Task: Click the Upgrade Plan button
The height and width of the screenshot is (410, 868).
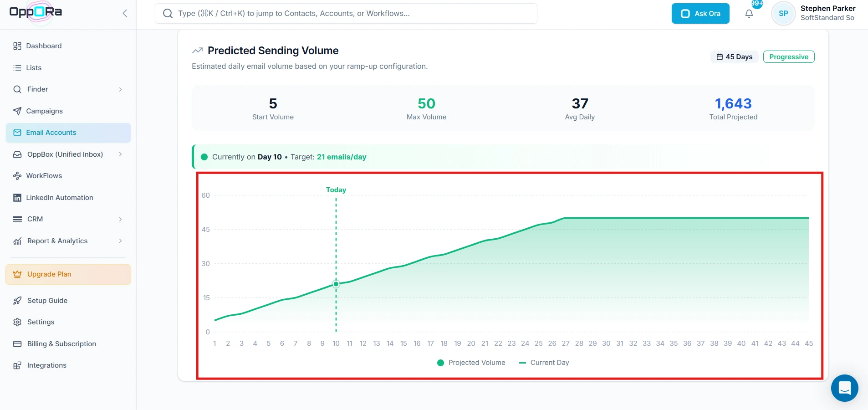Action: (x=68, y=274)
